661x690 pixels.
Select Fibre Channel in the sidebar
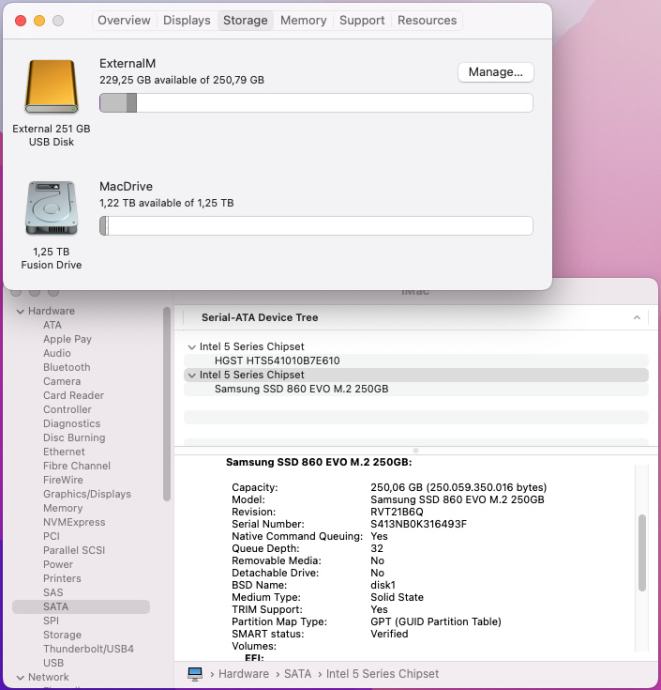(77, 466)
